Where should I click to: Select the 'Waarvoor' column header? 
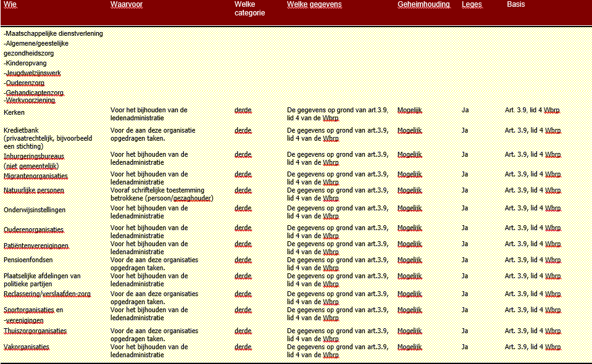[126, 5]
